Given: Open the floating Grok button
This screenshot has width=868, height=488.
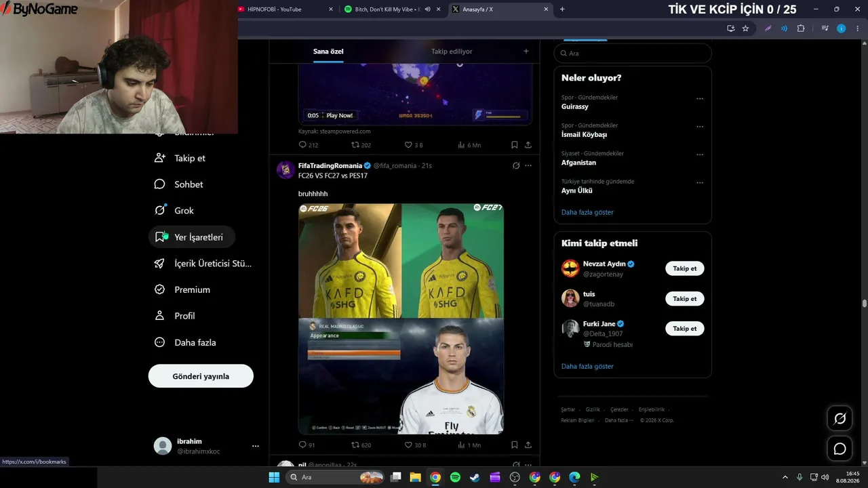Looking at the screenshot, I should [x=840, y=419].
